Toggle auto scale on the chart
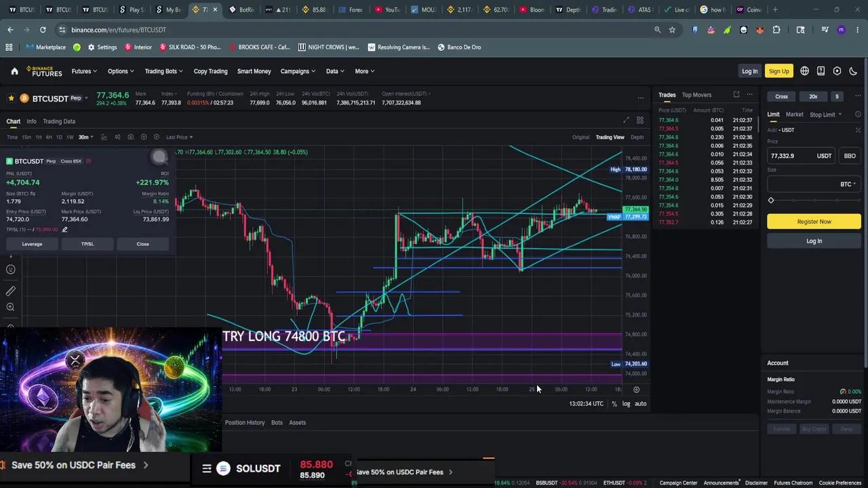Image resolution: width=868 pixels, height=488 pixels. coord(640,404)
